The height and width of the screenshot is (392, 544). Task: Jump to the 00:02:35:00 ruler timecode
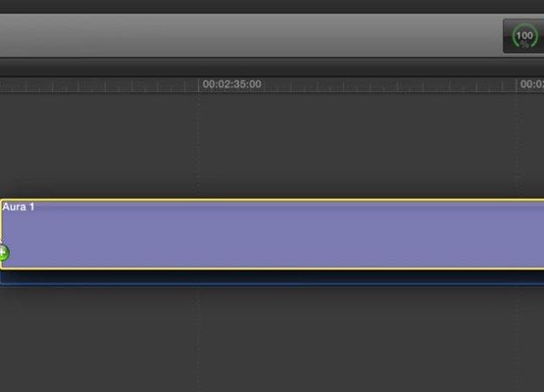[231, 84]
